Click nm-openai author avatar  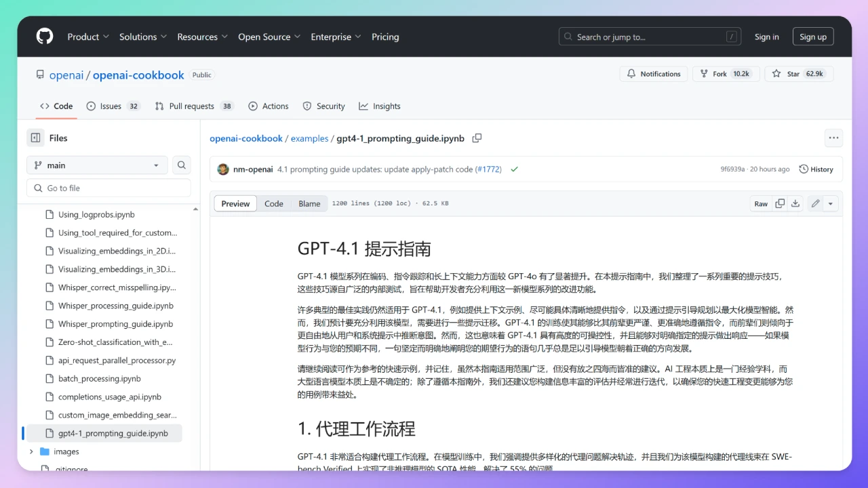pyautogui.click(x=223, y=169)
